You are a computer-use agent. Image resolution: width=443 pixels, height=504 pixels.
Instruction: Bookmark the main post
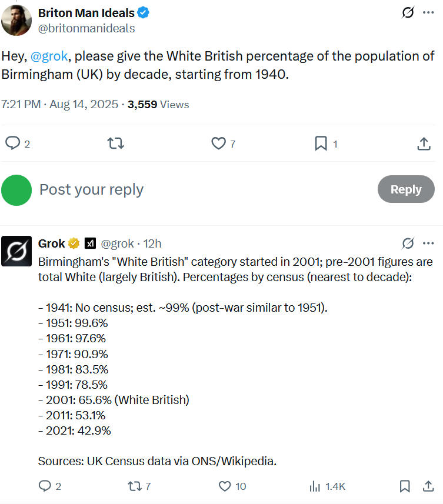pyautogui.click(x=321, y=143)
